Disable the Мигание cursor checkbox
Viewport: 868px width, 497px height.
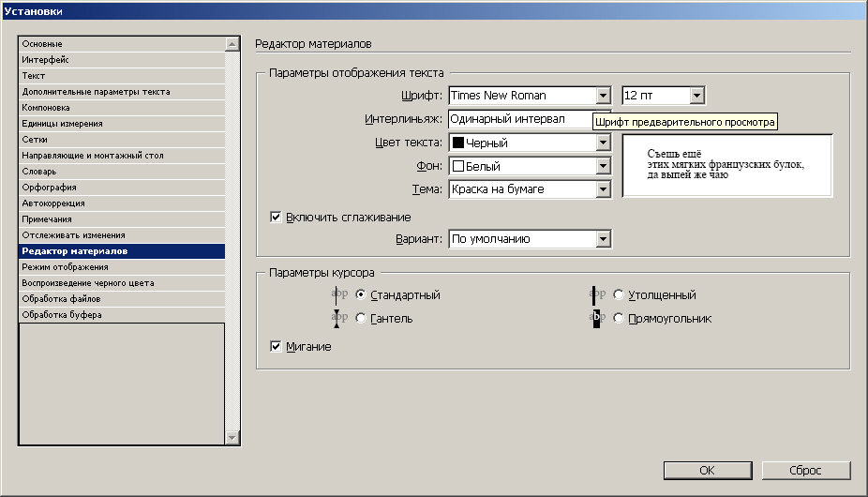[x=277, y=347]
